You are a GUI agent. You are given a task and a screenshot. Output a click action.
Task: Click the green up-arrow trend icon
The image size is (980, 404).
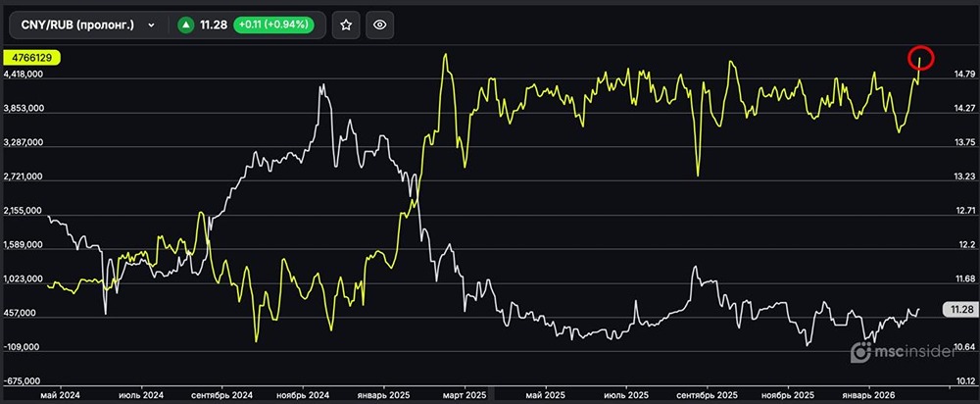click(x=184, y=25)
